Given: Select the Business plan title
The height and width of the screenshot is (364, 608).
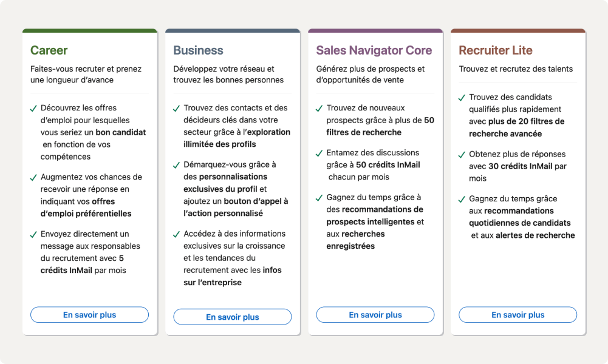Looking at the screenshot, I should [x=198, y=50].
